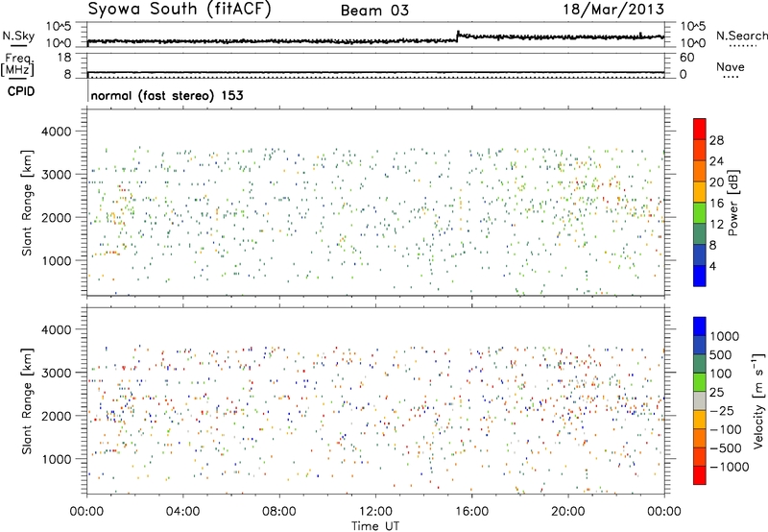768x532 pixels.
Task: Click the '28' Power colorbar value
Action: pyautogui.click(x=716, y=140)
